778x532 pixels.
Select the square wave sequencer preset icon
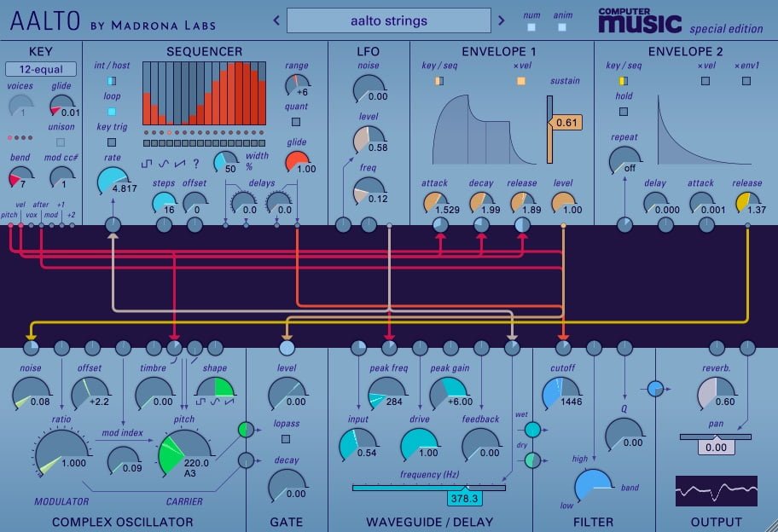pyautogui.click(x=147, y=163)
